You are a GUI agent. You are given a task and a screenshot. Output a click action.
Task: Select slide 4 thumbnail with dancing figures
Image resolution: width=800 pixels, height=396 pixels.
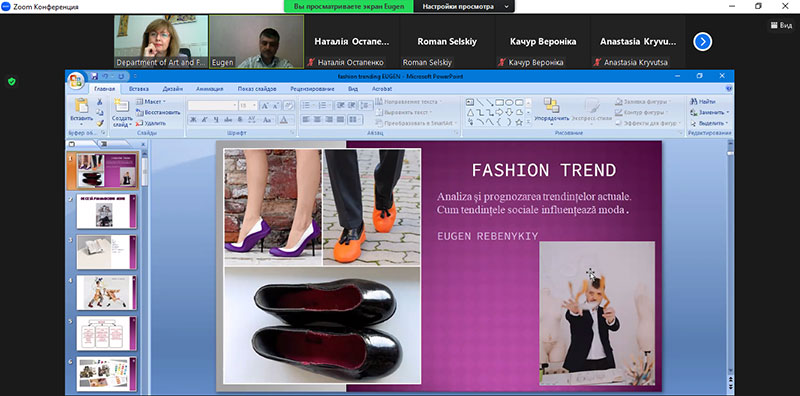tap(107, 292)
